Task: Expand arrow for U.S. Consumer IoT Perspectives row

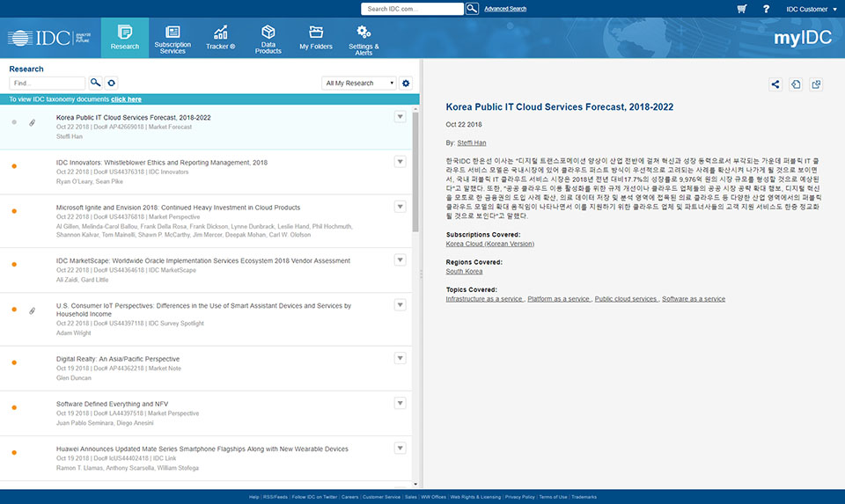Action: coord(400,304)
